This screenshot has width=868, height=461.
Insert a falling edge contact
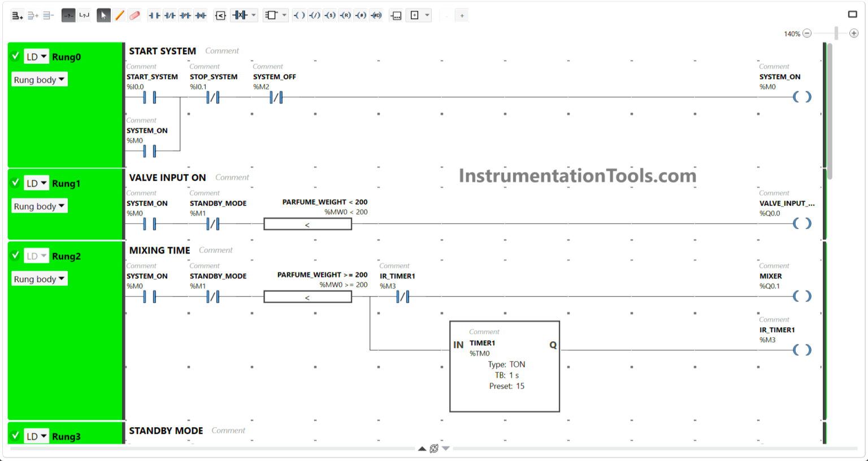point(201,15)
